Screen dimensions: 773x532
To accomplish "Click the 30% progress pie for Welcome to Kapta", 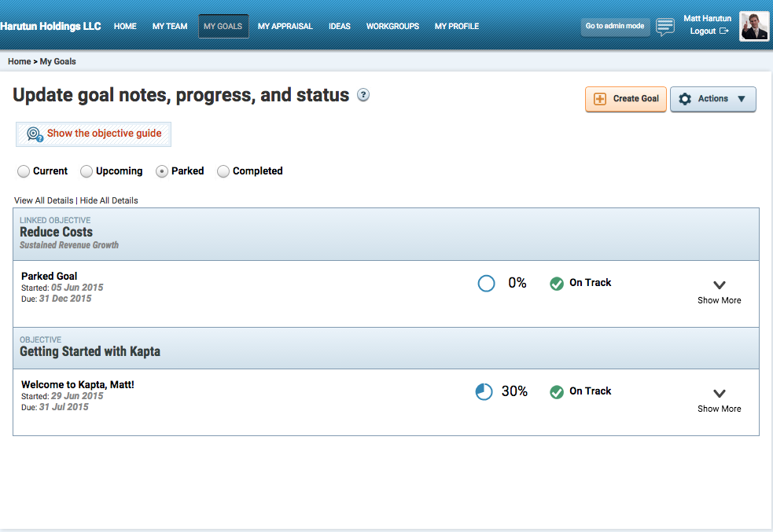I will tap(484, 391).
